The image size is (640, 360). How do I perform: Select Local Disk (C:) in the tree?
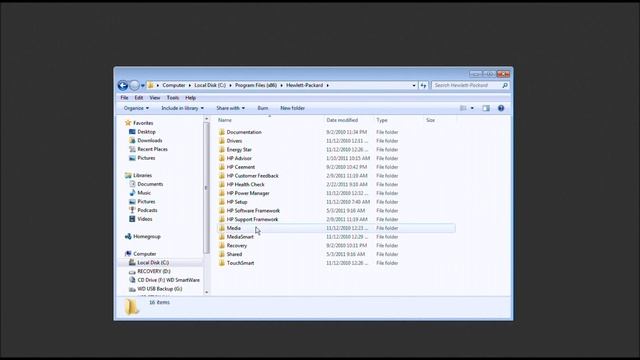pos(153,262)
